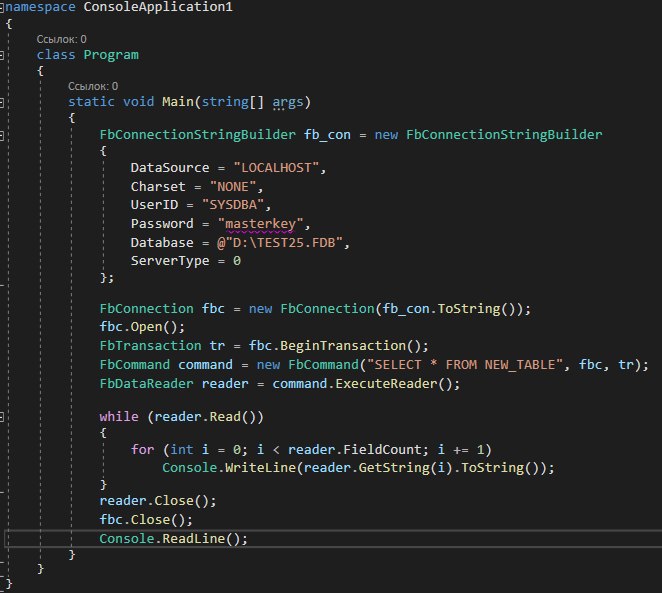This screenshot has width=662, height=593.
Task: Click the "LOCALHOST" string value
Action: point(277,168)
